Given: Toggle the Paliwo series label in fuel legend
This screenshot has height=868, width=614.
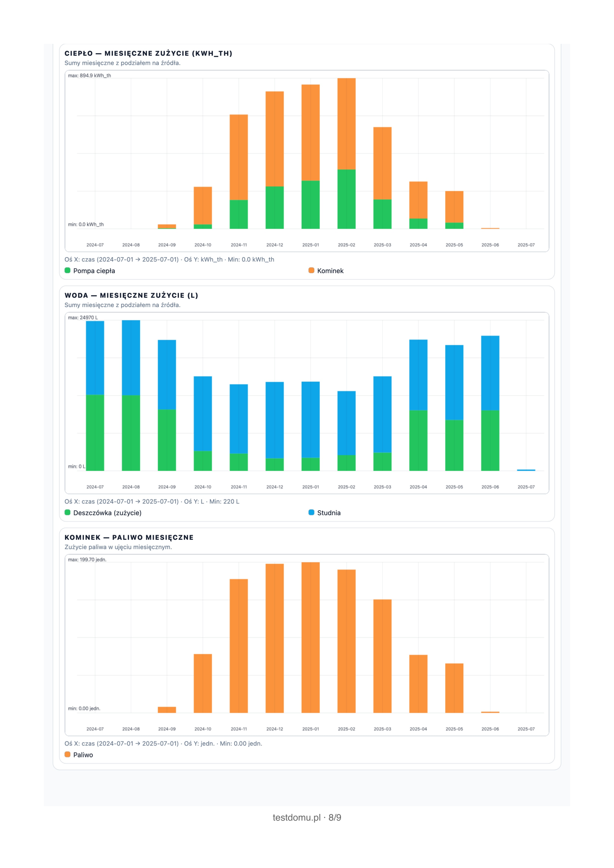Looking at the screenshot, I should click(83, 755).
